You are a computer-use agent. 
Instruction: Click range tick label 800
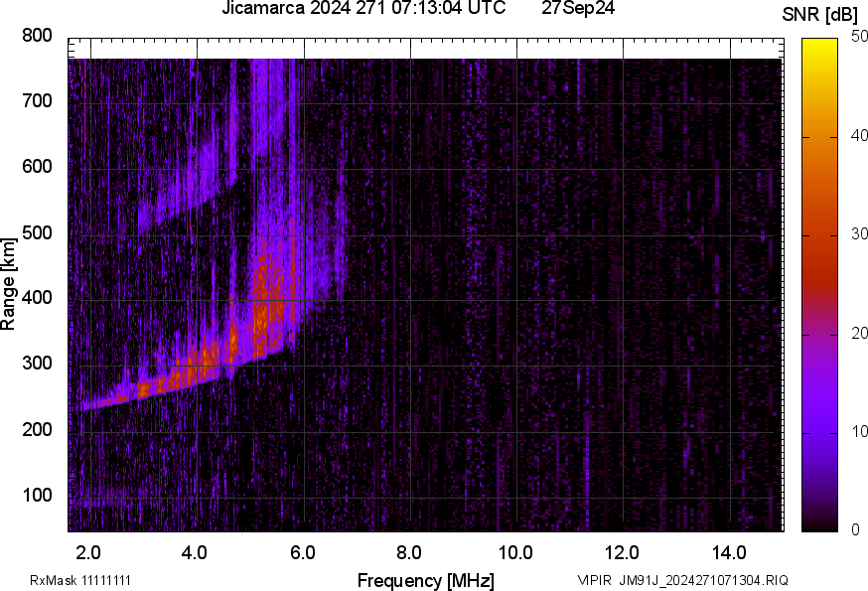click(x=37, y=36)
